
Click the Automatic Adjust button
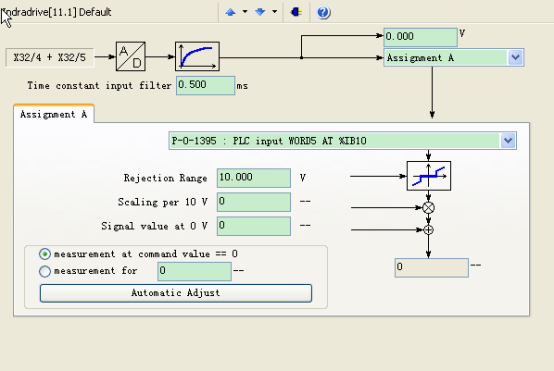click(x=176, y=293)
